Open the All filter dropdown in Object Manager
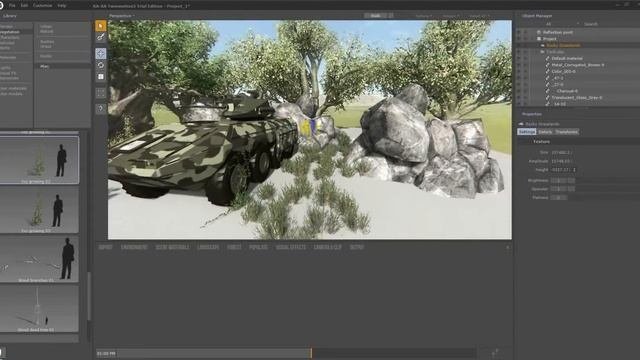The height and width of the screenshot is (360, 640). (562, 24)
